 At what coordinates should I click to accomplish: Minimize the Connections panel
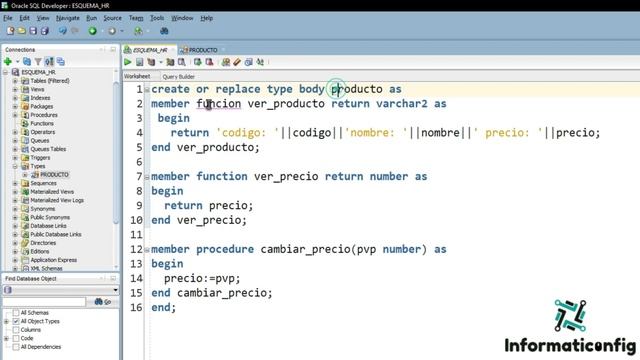click(x=113, y=49)
